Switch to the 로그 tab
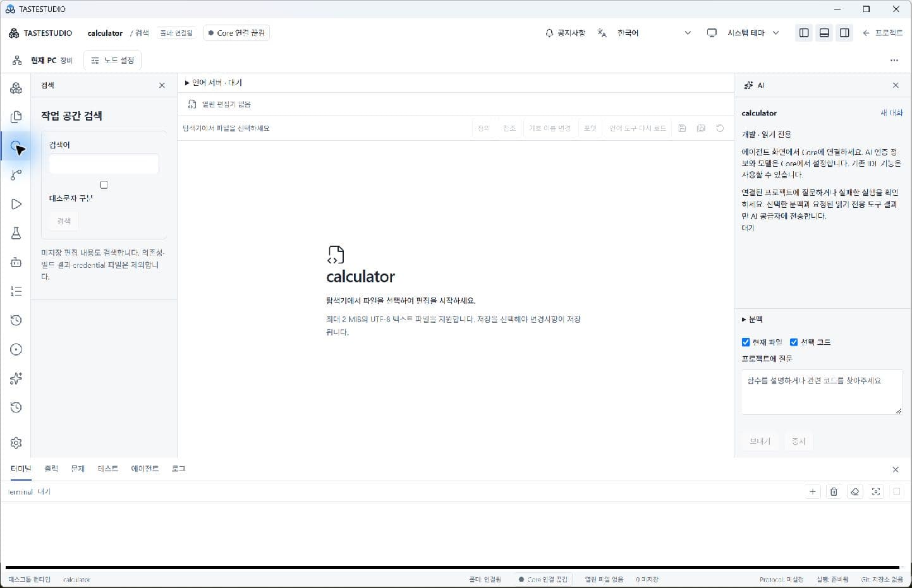This screenshot has height=588, width=912. 178,469
